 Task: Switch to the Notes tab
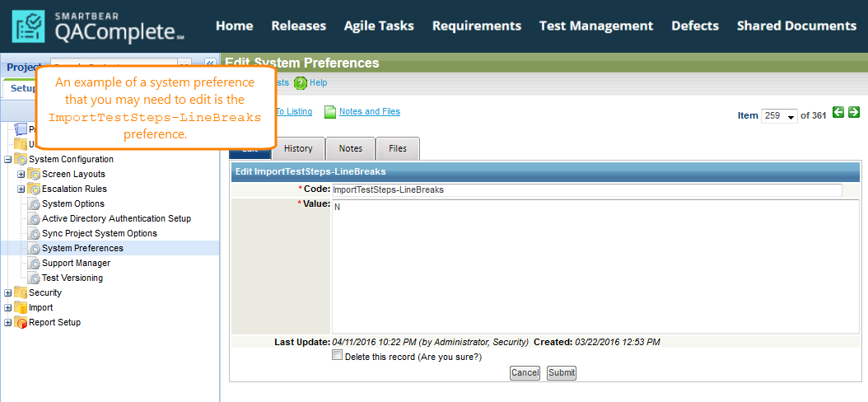[x=350, y=148]
